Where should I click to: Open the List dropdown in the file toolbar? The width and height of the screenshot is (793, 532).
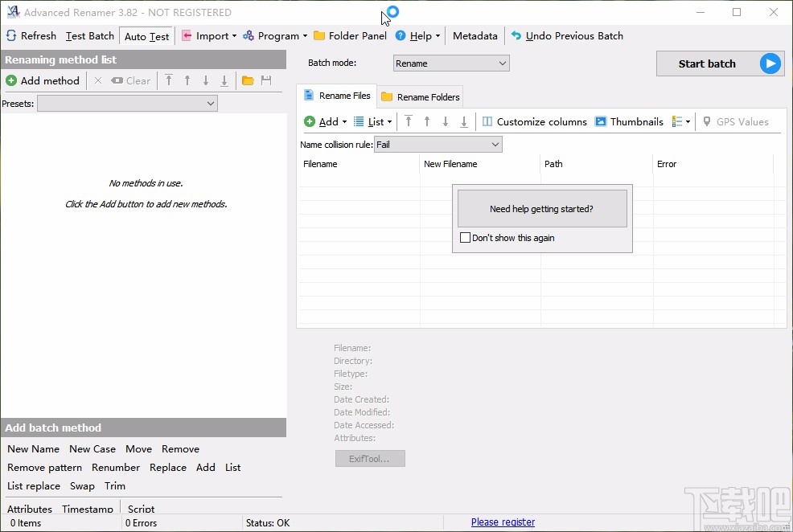click(x=372, y=122)
